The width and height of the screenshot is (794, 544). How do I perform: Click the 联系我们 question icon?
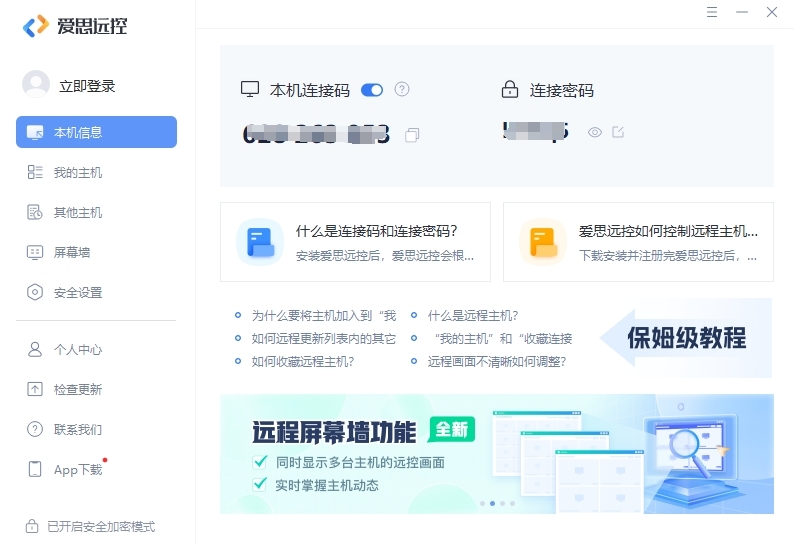click(35, 429)
